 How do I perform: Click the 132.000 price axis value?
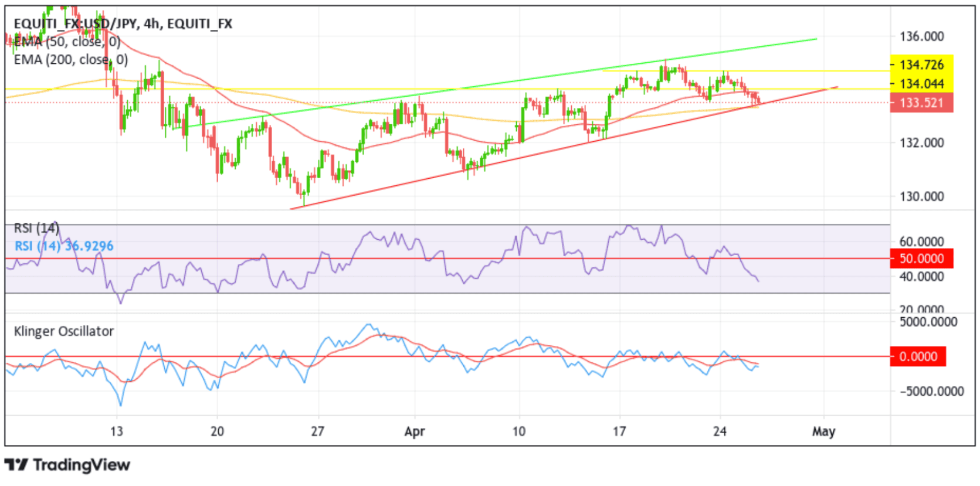[x=922, y=142]
